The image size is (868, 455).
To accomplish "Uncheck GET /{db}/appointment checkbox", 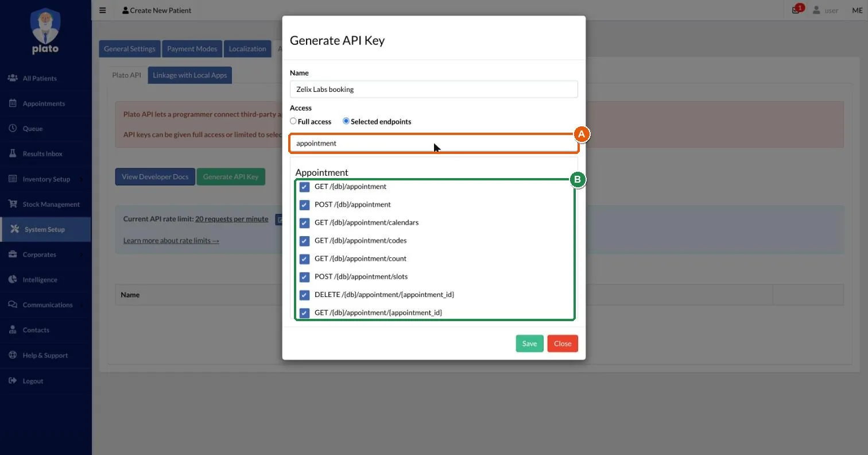I will click(304, 187).
